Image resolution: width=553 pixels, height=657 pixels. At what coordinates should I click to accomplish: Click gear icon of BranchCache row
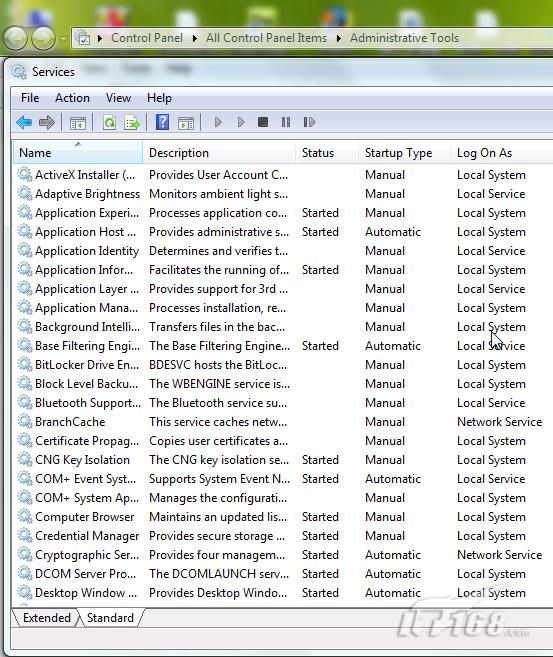(x=25, y=421)
